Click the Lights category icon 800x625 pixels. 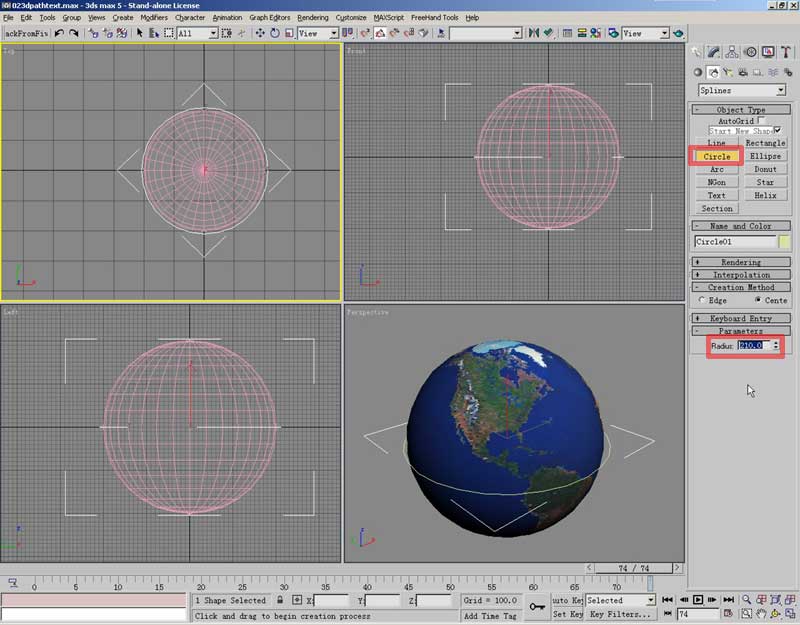coord(727,72)
